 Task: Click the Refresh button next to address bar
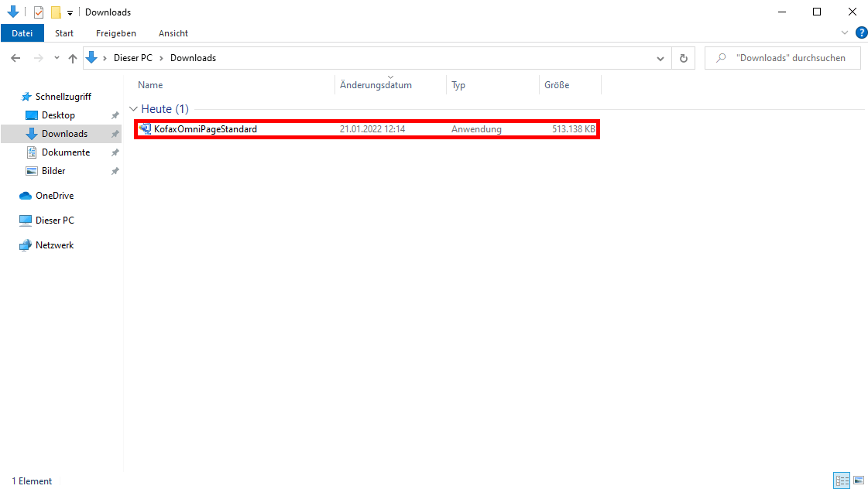(683, 58)
